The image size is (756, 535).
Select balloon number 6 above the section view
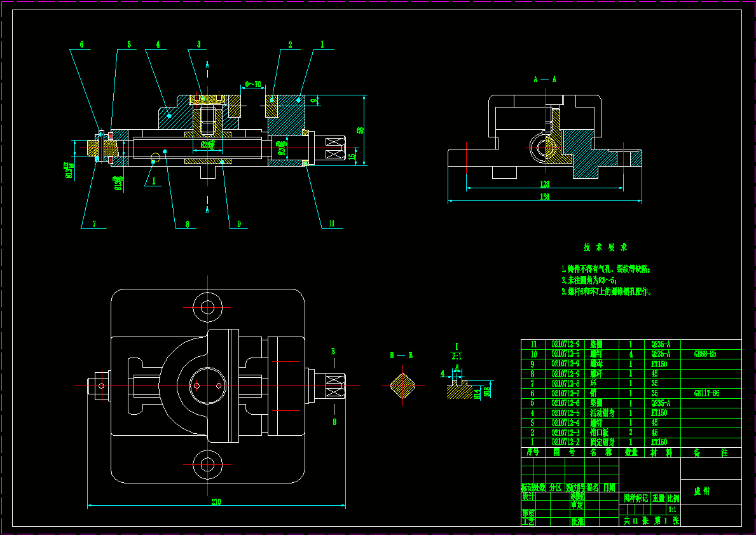tap(81, 45)
